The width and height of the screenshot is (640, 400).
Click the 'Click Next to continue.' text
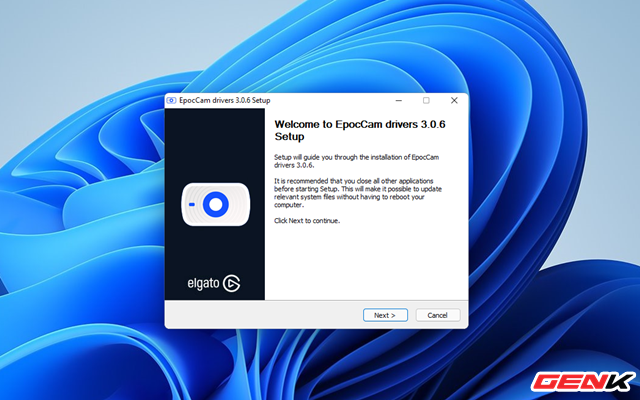307,221
